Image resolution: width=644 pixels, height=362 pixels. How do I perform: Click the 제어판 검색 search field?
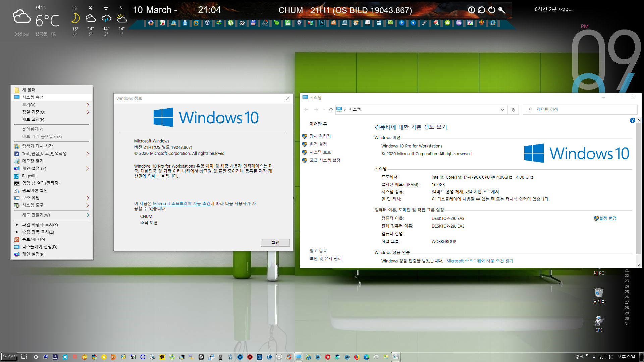coord(580,109)
